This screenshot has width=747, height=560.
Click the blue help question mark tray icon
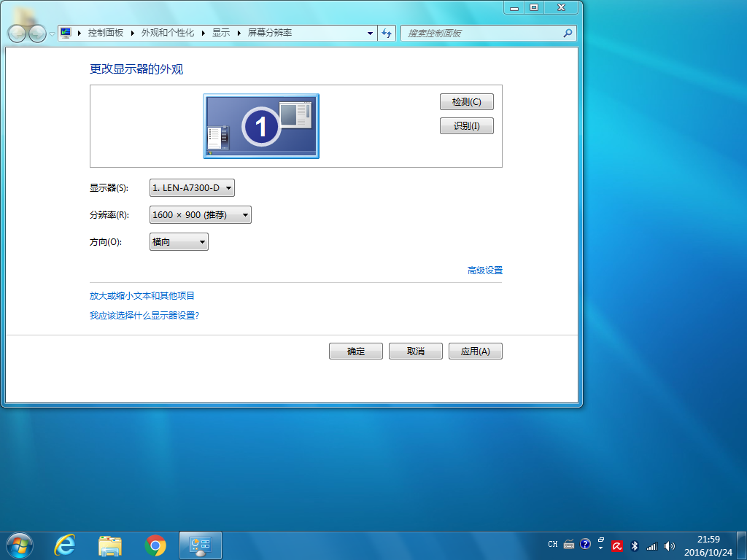pos(585,544)
